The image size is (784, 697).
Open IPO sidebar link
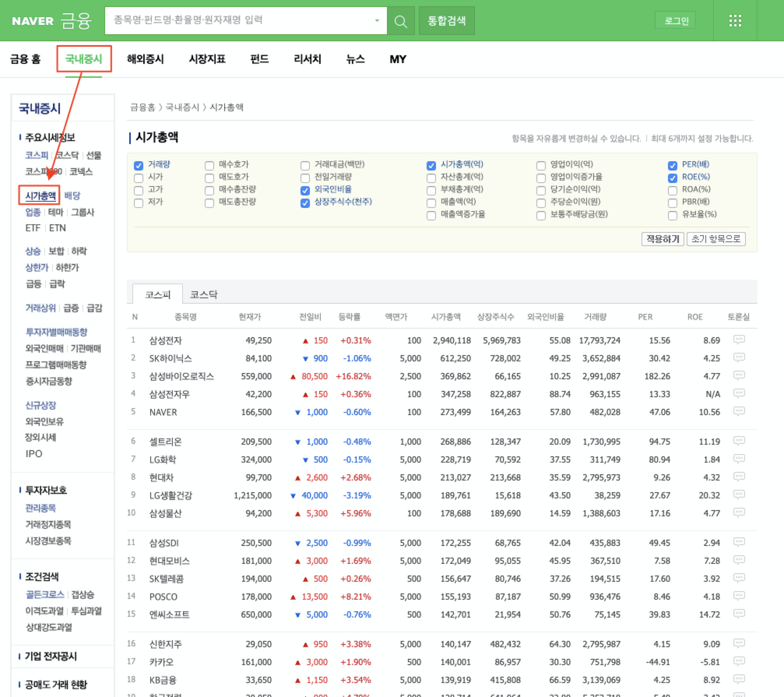33,454
